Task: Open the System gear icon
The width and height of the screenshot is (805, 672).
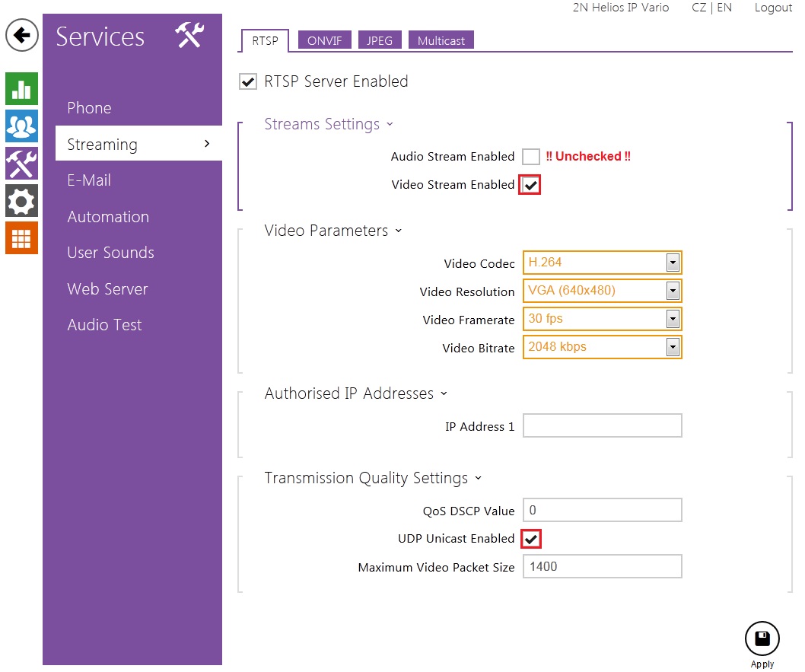Action: coord(21,201)
